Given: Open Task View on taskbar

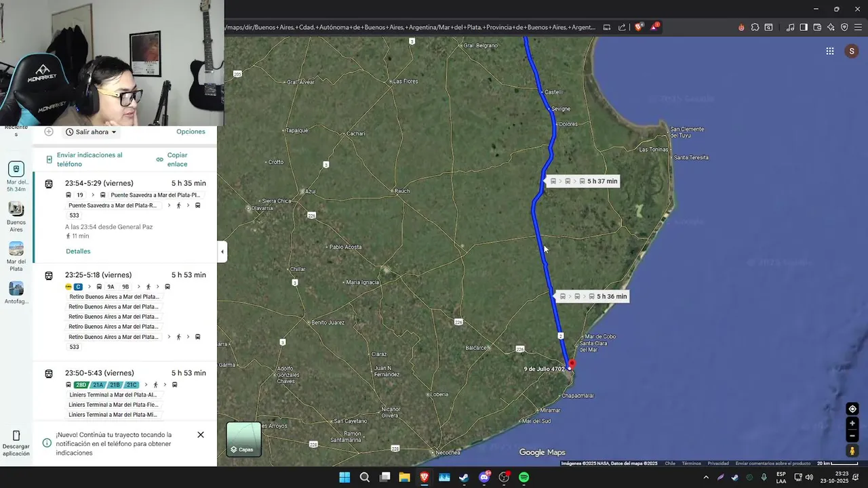Looking at the screenshot, I should click(x=385, y=477).
